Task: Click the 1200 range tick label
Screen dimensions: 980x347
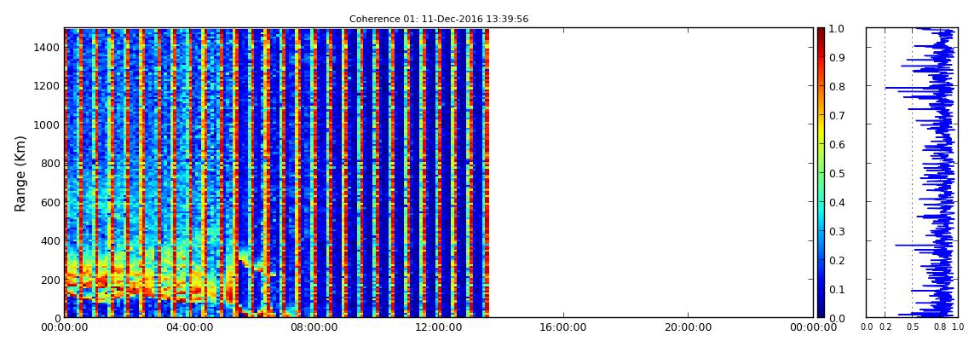Action: [47, 85]
